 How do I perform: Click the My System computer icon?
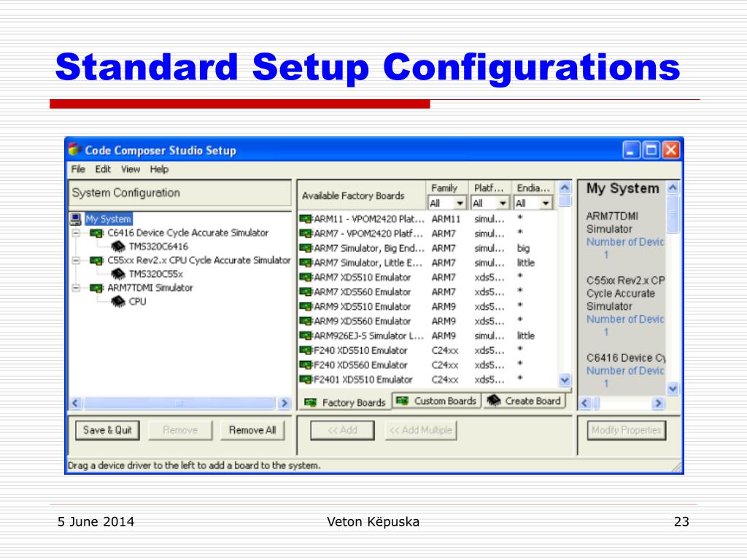[x=76, y=219]
